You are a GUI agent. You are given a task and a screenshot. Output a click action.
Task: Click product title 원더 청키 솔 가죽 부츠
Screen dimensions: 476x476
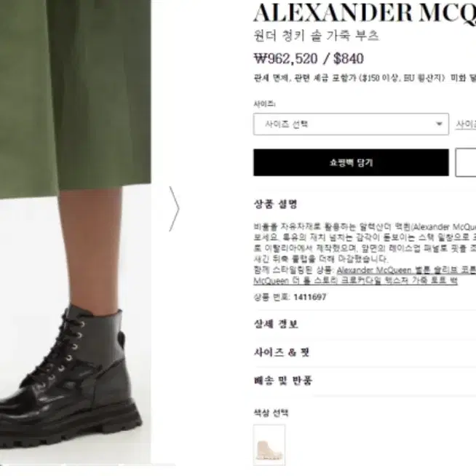[x=316, y=36]
